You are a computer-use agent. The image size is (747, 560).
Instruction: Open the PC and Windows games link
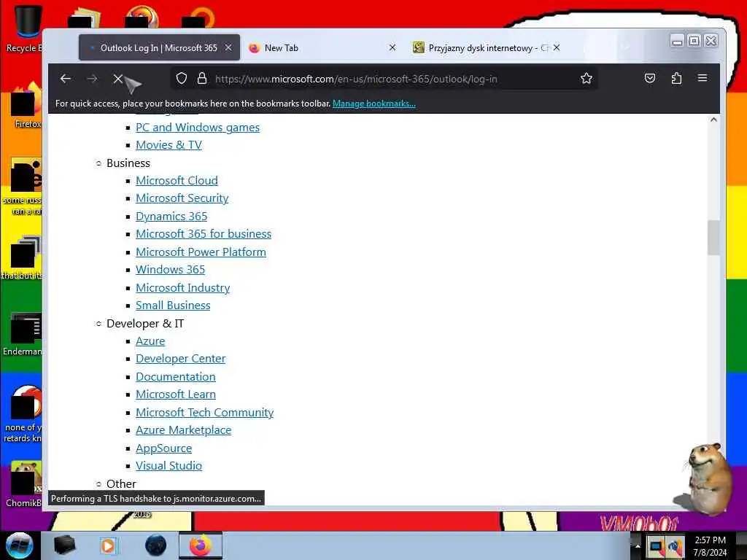(198, 127)
